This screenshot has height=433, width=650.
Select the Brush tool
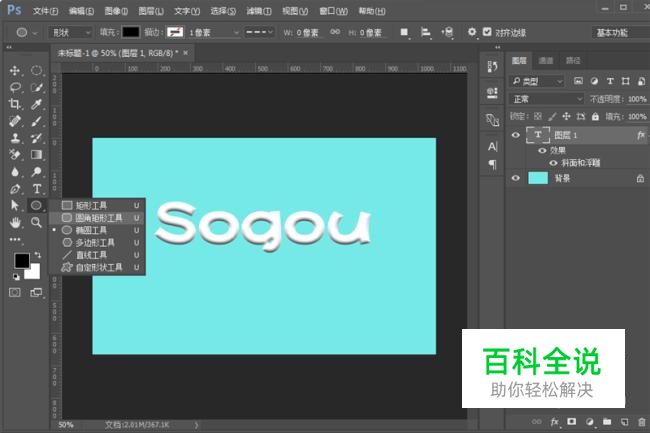pos(36,121)
